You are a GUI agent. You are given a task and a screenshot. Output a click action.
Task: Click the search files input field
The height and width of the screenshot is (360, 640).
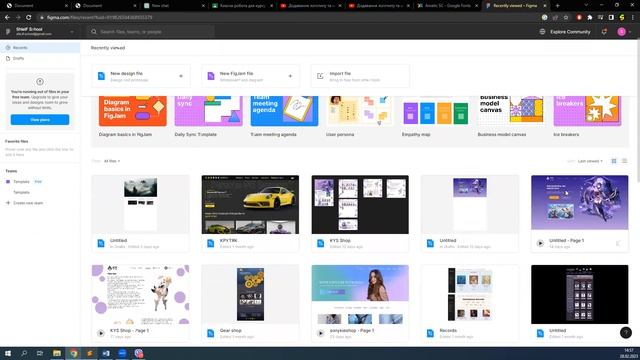[151, 31]
